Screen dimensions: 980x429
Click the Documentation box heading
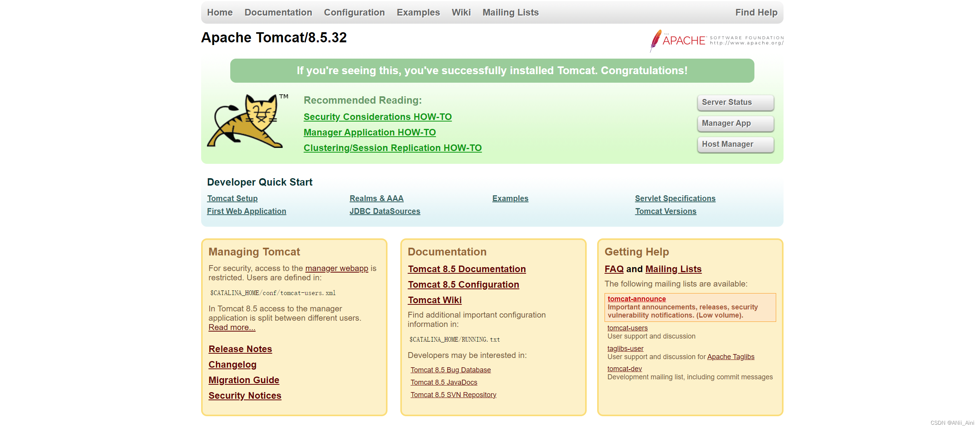coord(447,252)
